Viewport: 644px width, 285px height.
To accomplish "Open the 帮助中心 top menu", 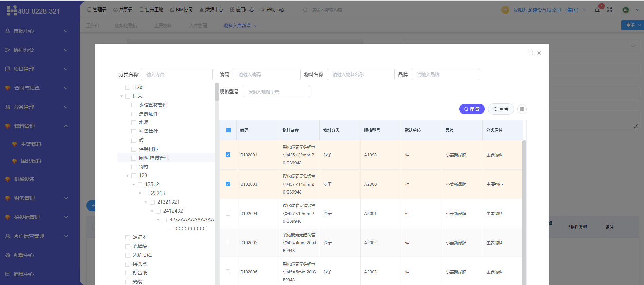I will [272, 10].
